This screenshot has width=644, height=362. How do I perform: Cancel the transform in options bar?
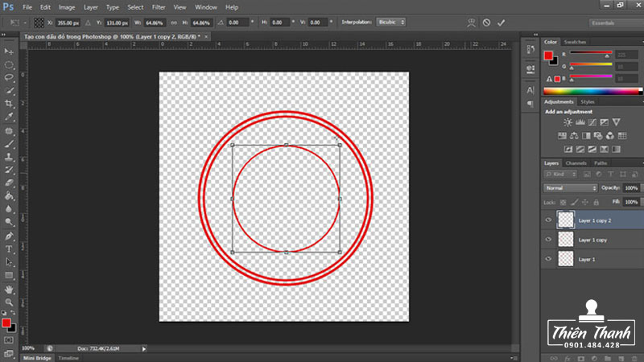[x=486, y=23]
